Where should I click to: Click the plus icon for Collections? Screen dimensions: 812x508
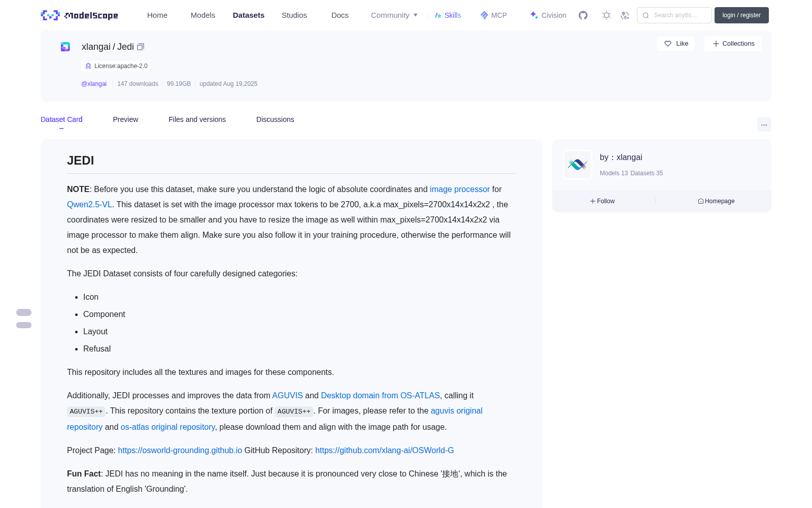click(716, 44)
